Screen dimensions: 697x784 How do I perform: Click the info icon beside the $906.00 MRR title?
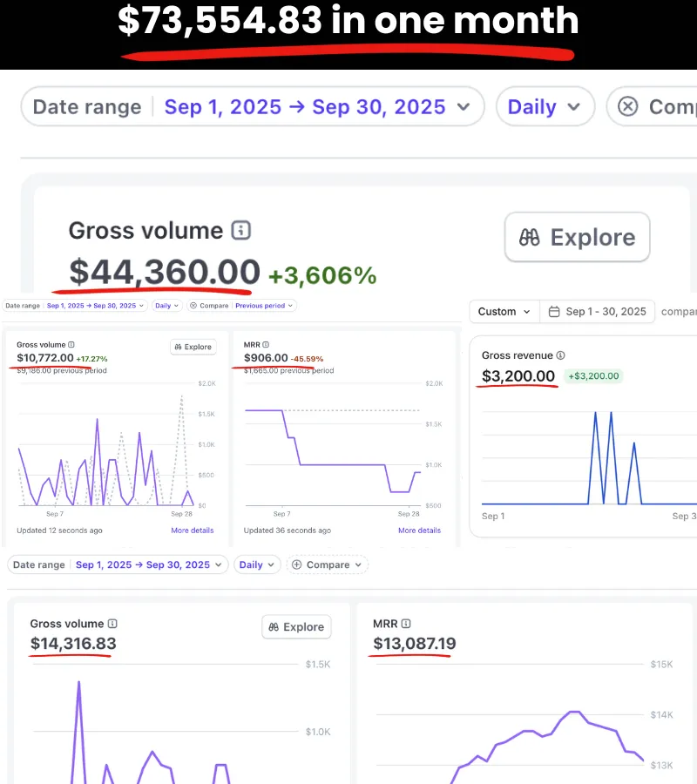[x=266, y=345]
